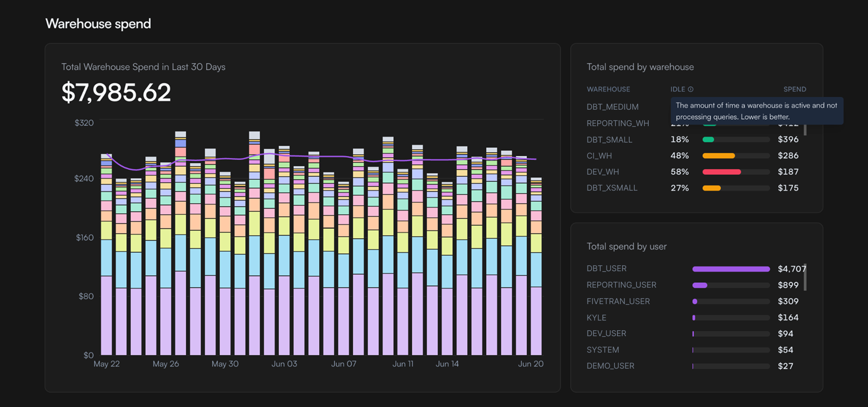Click the SPEND column header
This screenshot has height=407, width=868.
pos(795,89)
